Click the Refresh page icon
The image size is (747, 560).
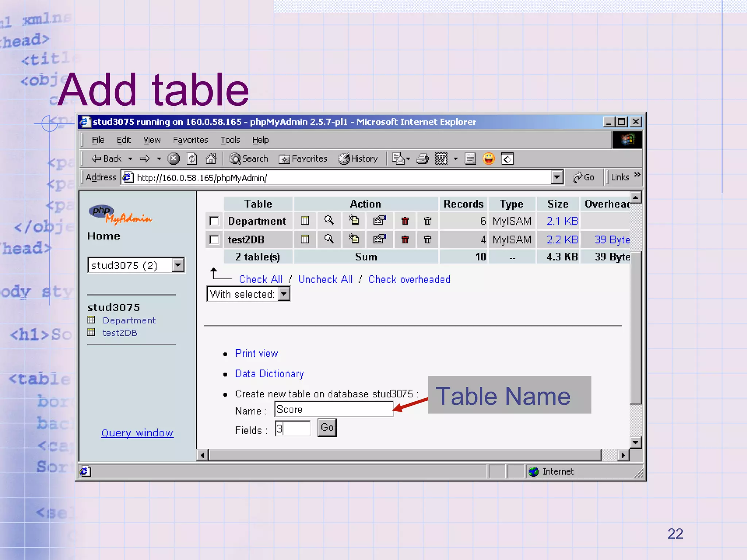192,159
